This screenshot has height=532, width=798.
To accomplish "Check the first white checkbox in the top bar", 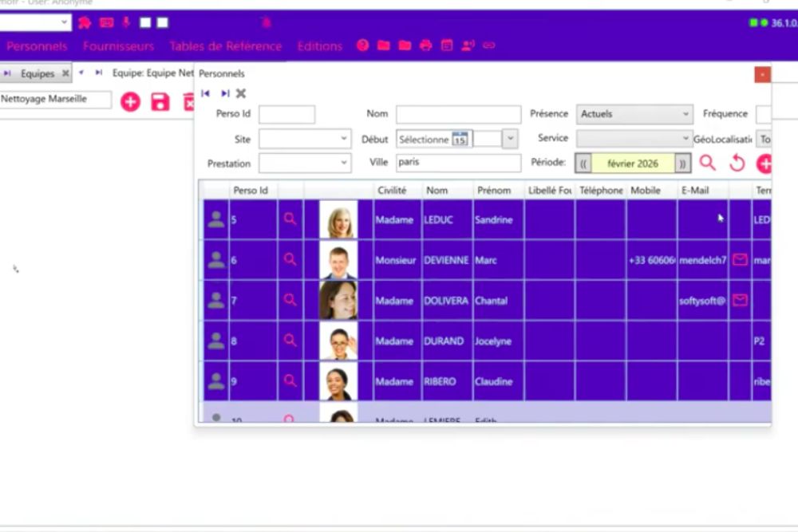I will pyautogui.click(x=145, y=22).
